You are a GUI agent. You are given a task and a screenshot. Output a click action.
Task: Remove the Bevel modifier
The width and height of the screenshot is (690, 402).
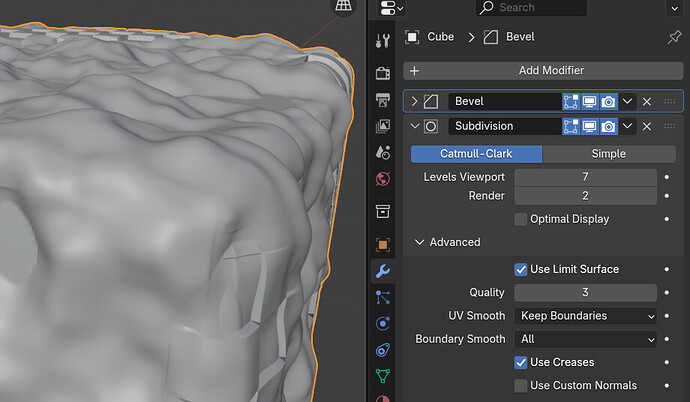pyautogui.click(x=646, y=102)
